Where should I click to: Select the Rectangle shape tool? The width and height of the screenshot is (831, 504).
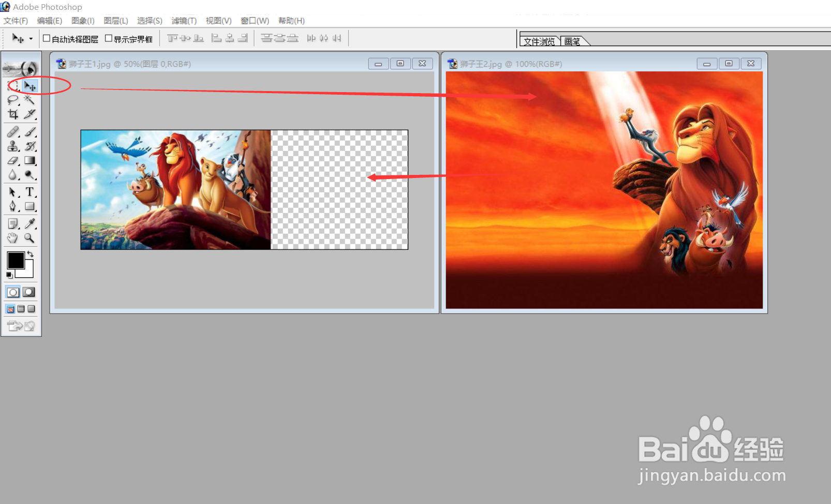click(30, 206)
